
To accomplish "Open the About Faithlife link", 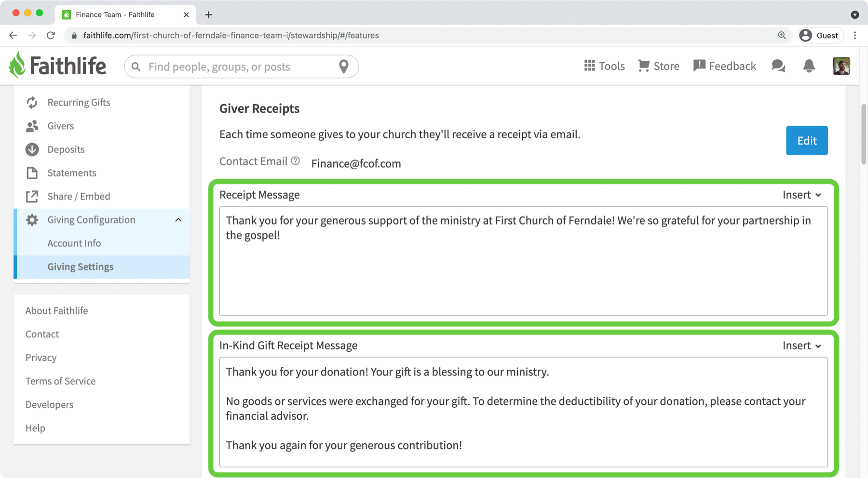I will (56, 310).
